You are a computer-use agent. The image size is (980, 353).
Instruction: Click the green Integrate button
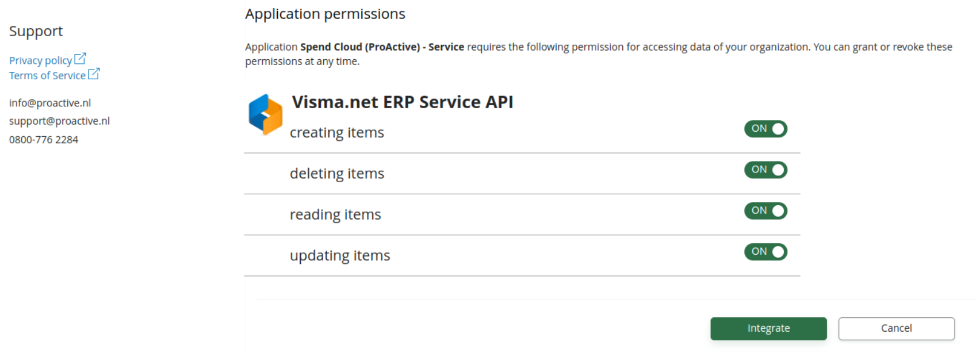(768, 328)
